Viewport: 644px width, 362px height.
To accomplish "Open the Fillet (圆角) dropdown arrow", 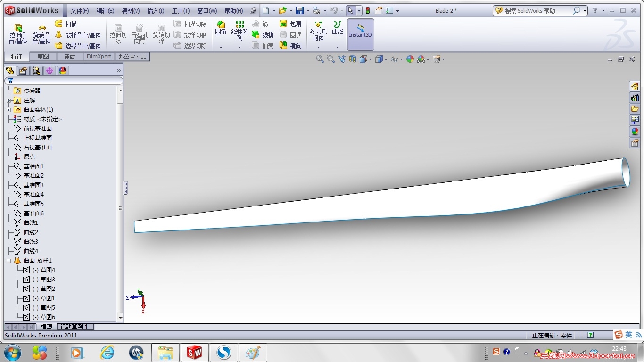I will (221, 47).
